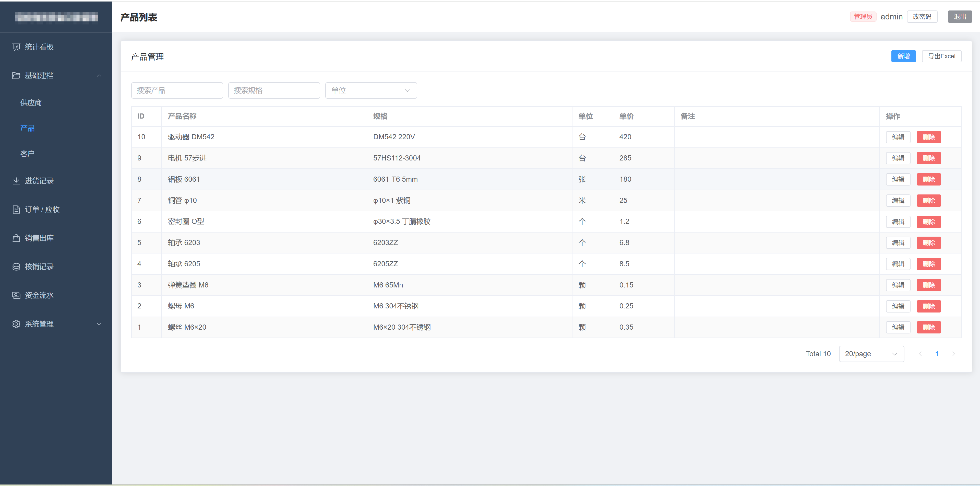Open 产品 in the sidebar
The image size is (980, 486).
(27, 128)
